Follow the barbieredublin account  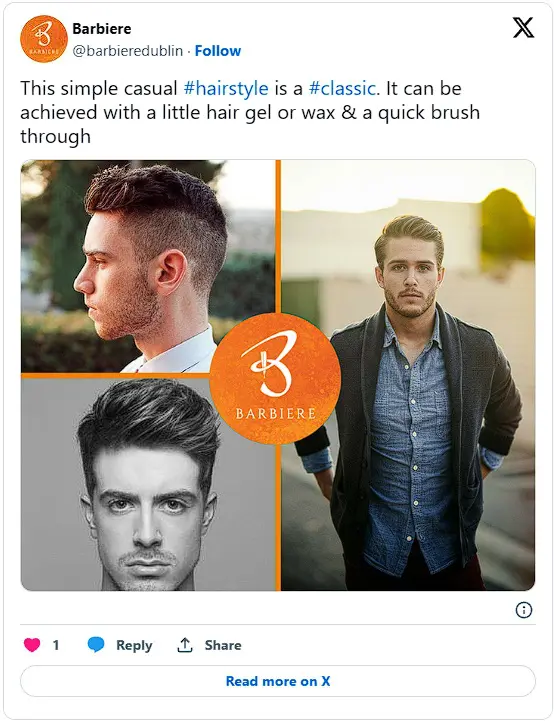[x=217, y=51]
